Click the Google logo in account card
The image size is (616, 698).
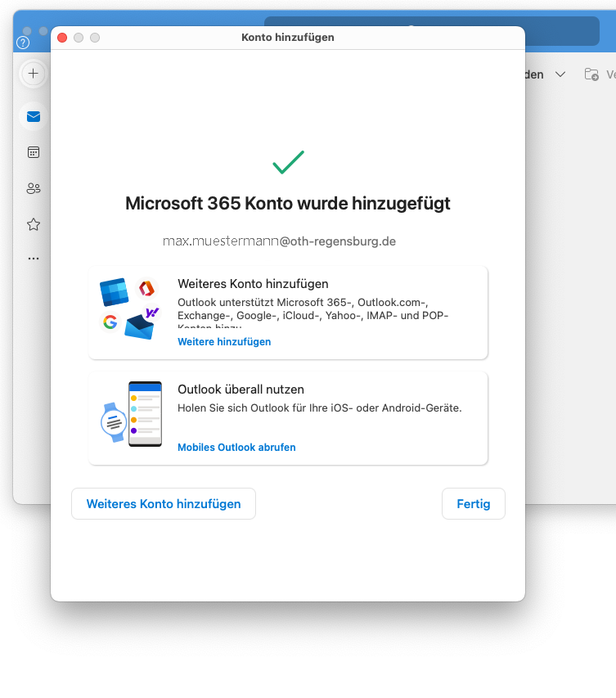pos(110,322)
